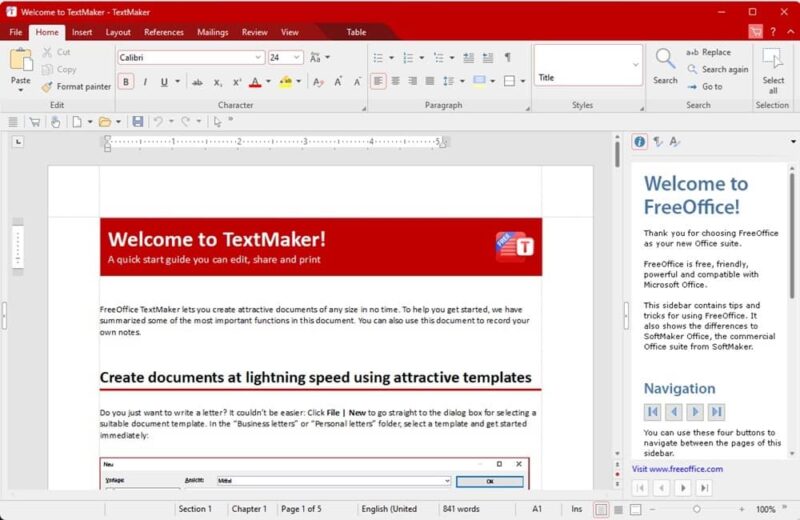
Task: Justify the paragraph
Action: click(x=430, y=81)
